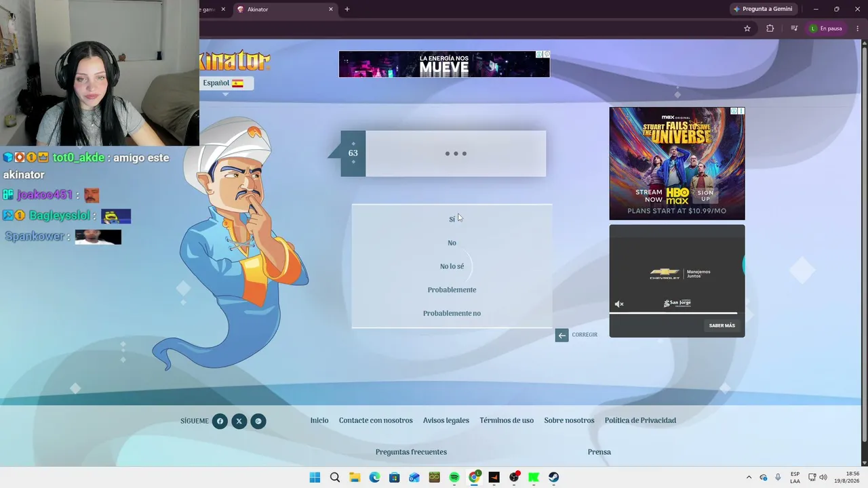The image size is (868, 488).
Task: Open 'Política de Privacidad' link
Action: click(640, 420)
